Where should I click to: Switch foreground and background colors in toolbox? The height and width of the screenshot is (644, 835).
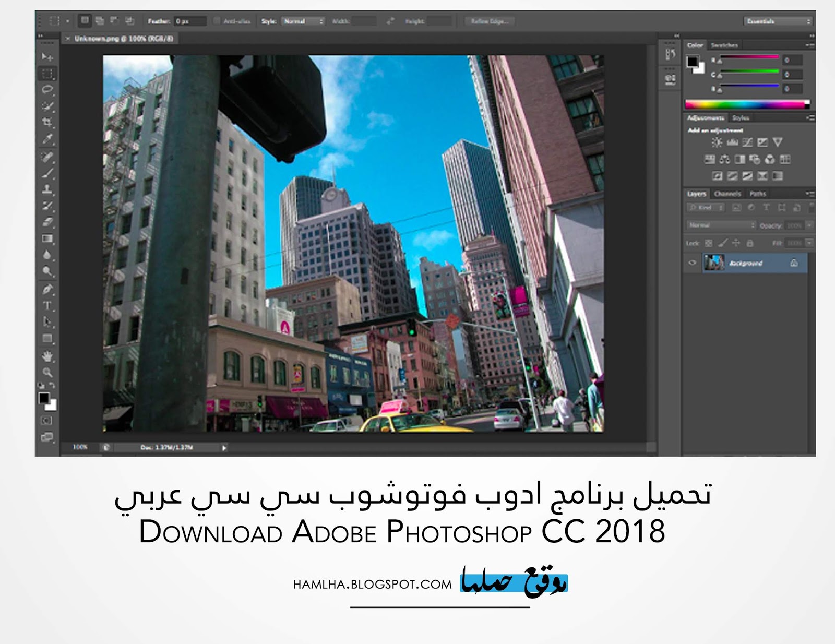(53, 386)
